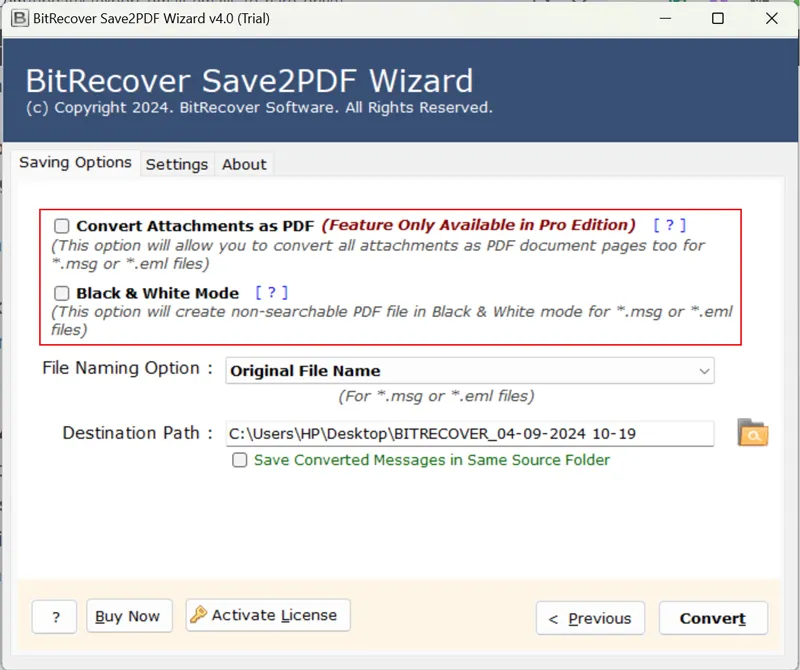Screen dimensions: 800x670
Task: Click the Destination Path text field
Action: point(469,433)
